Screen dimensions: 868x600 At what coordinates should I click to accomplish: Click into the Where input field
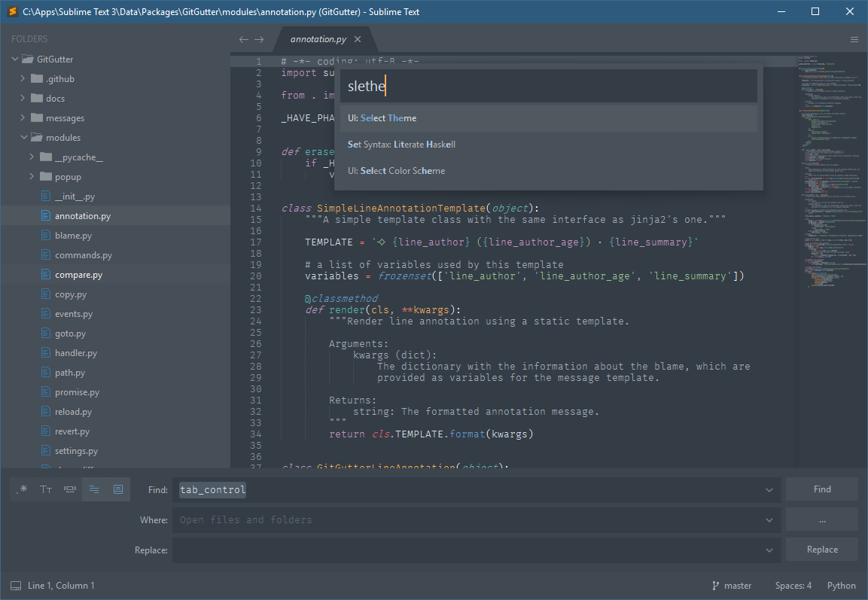pyautogui.click(x=476, y=519)
